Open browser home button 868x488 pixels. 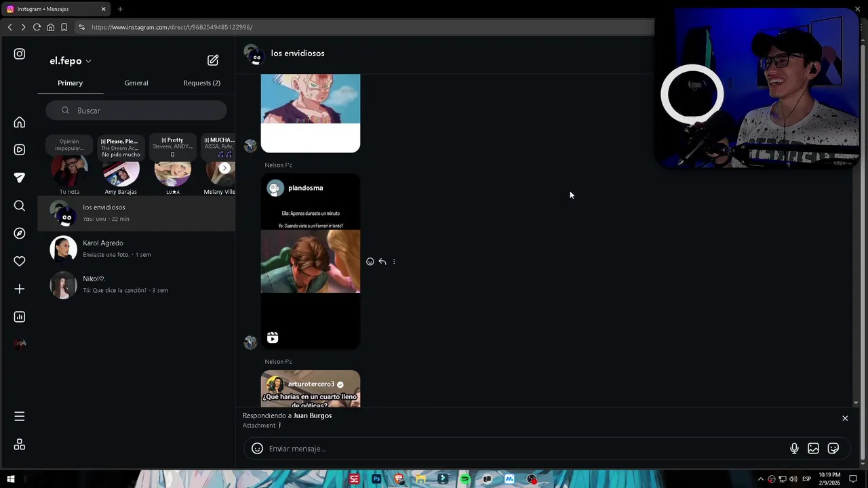[x=50, y=27]
